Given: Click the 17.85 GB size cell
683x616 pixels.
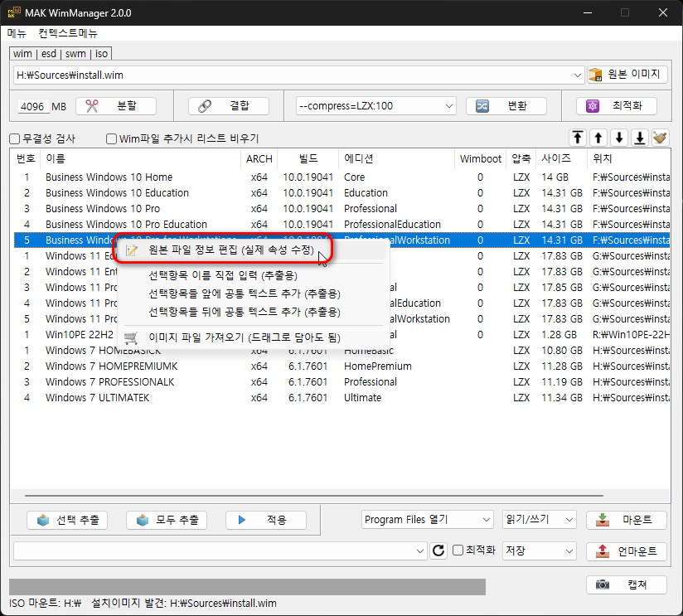Looking at the screenshot, I should point(562,288).
